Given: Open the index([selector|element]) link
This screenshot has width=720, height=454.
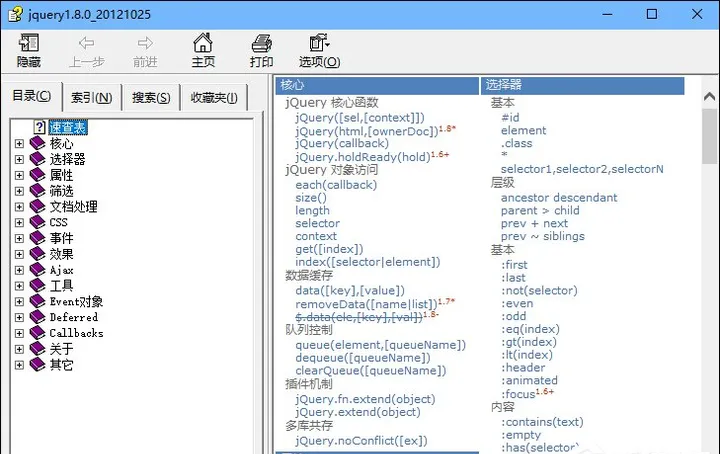Looking at the screenshot, I should 368,262.
